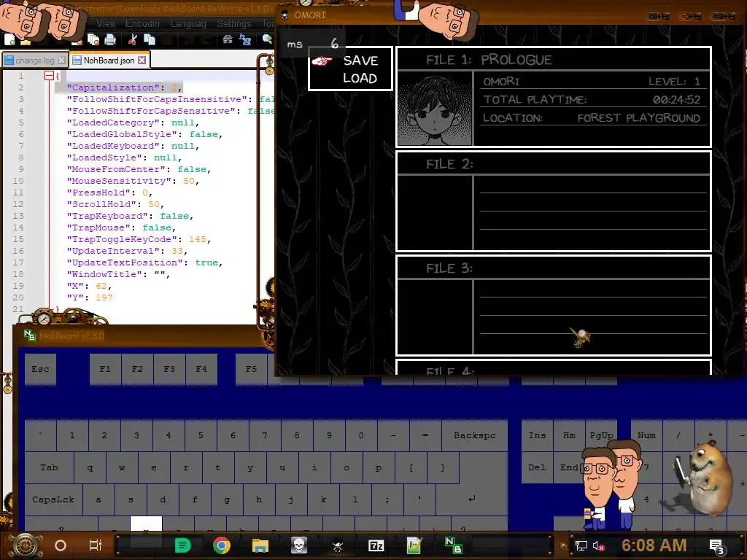Open the View menu in Notepad++
747x560 pixels.
pos(106,23)
